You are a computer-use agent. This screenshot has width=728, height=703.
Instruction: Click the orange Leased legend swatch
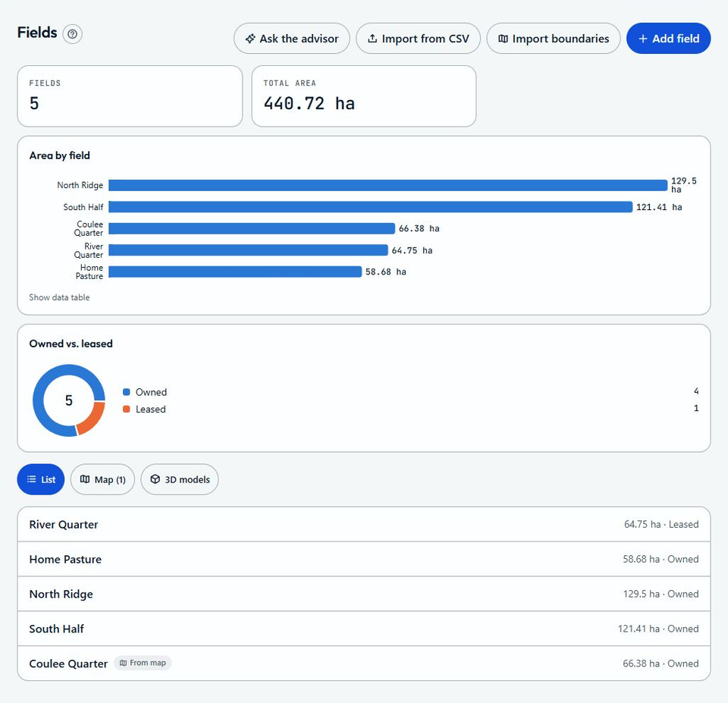pos(127,409)
